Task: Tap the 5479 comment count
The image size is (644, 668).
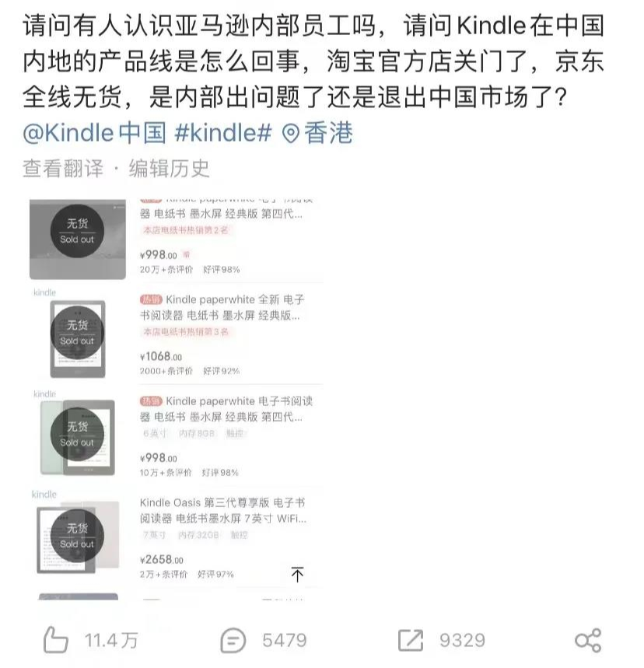Action: tap(285, 640)
